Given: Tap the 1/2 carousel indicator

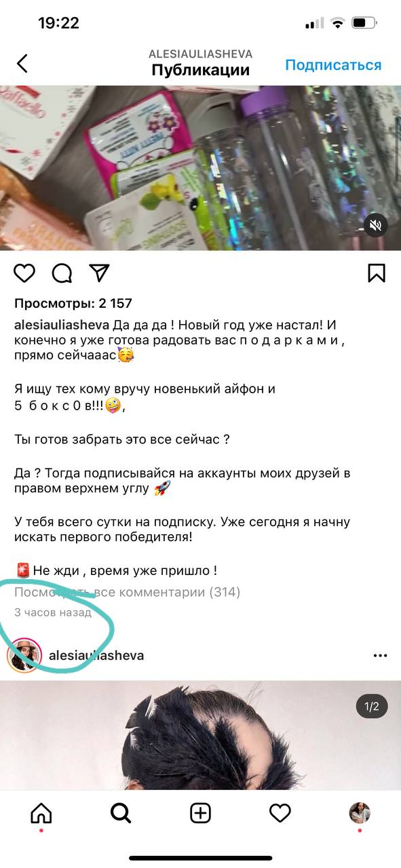Looking at the screenshot, I should [x=372, y=707].
